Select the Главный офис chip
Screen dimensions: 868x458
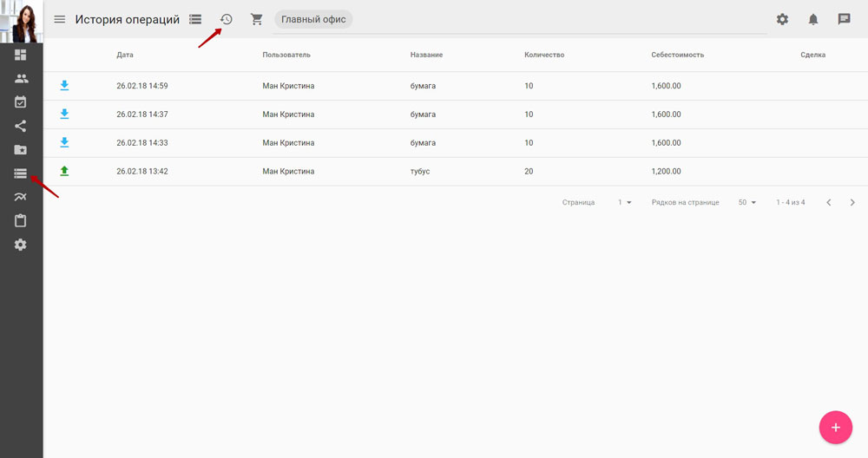313,19
